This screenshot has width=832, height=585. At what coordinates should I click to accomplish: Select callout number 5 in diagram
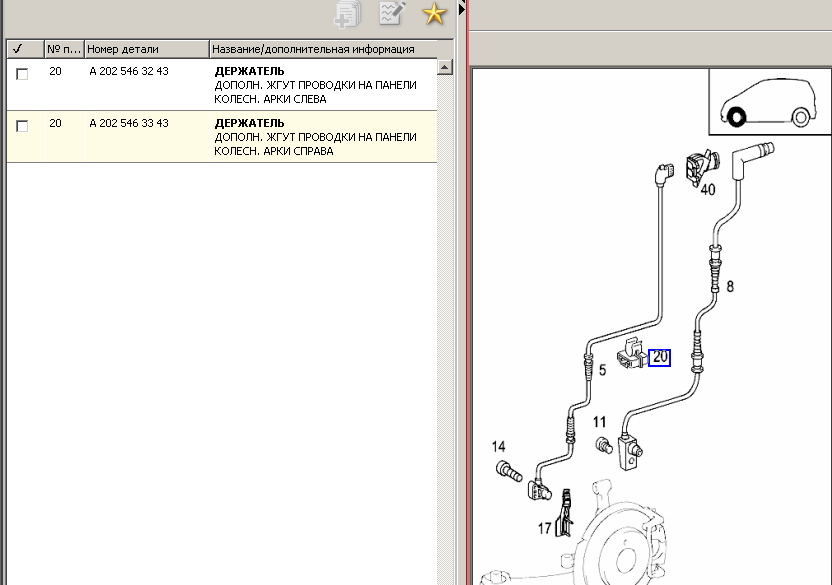(x=602, y=370)
